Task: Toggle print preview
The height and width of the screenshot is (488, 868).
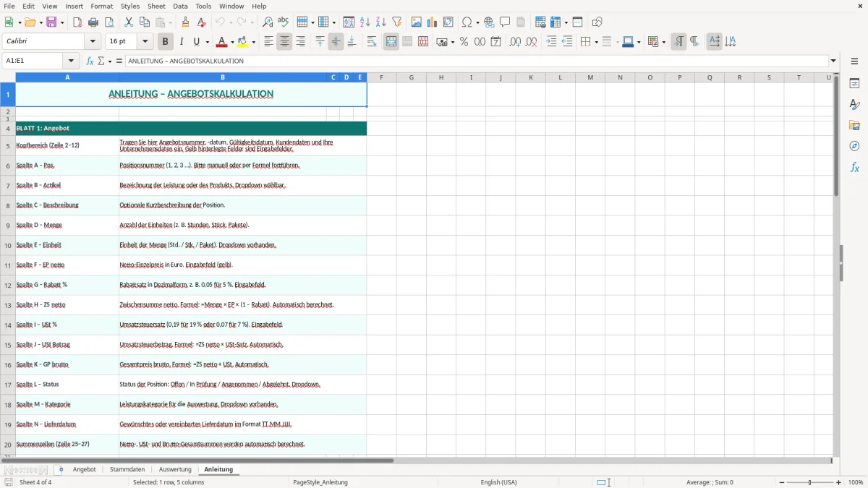Action: click(109, 22)
